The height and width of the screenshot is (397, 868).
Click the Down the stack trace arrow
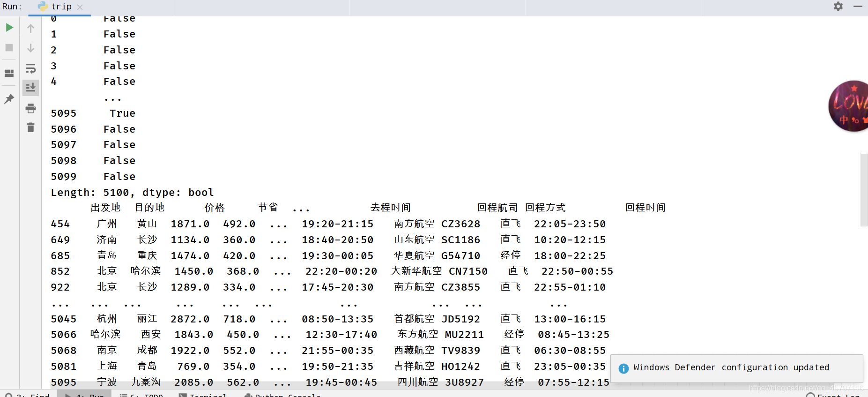pyautogui.click(x=30, y=48)
